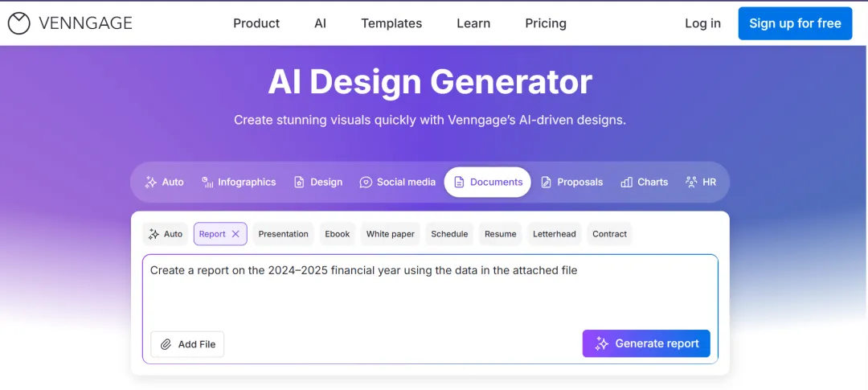The image size is (868, 390).
Task: Open the AI menu
Action: click(x=321, y=23)
